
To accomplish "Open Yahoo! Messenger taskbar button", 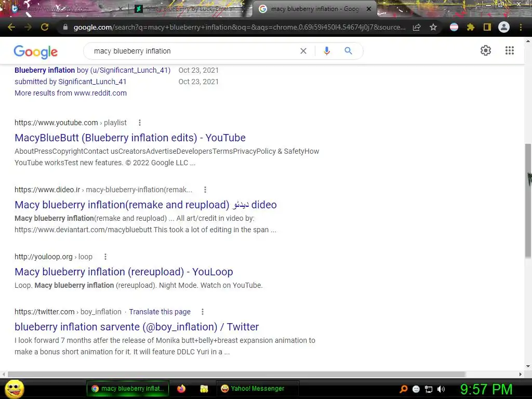I will (x=257, y=389).
